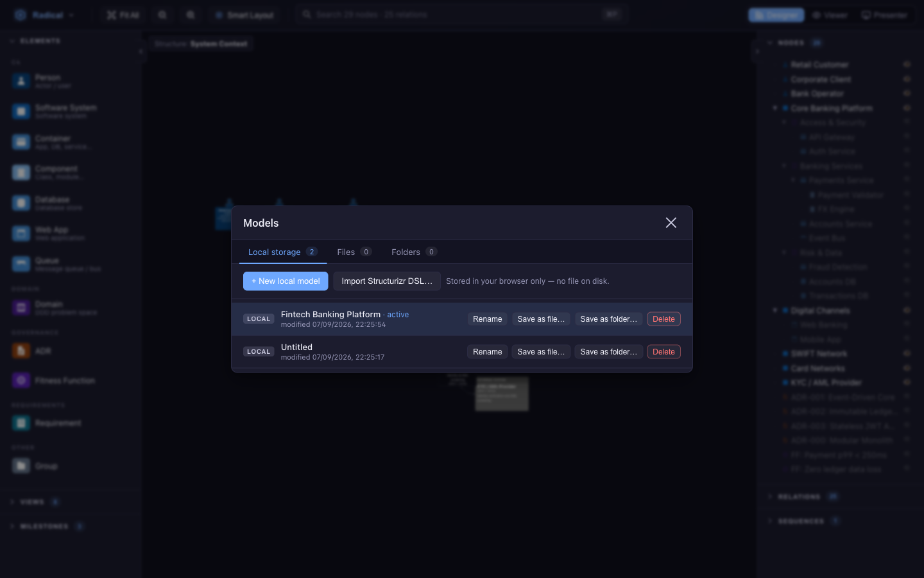Switch to Designer mode
The image size is (924, 578).
coord(776,15)
